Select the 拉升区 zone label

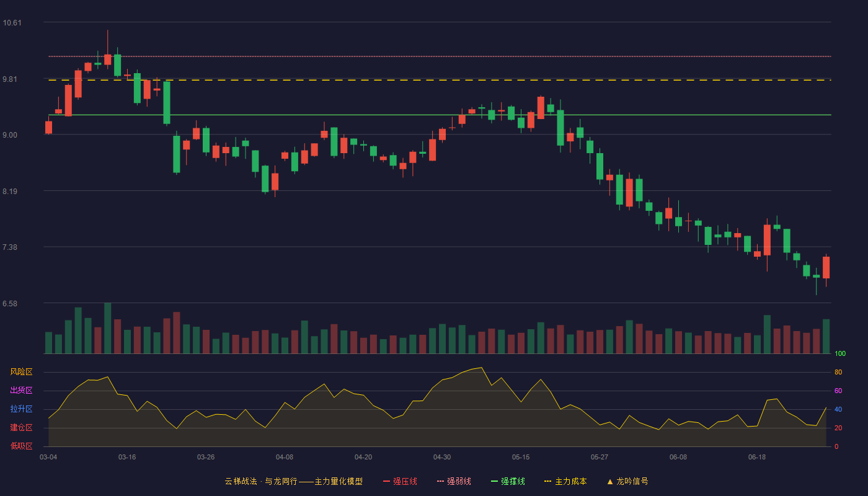[21, 409]
